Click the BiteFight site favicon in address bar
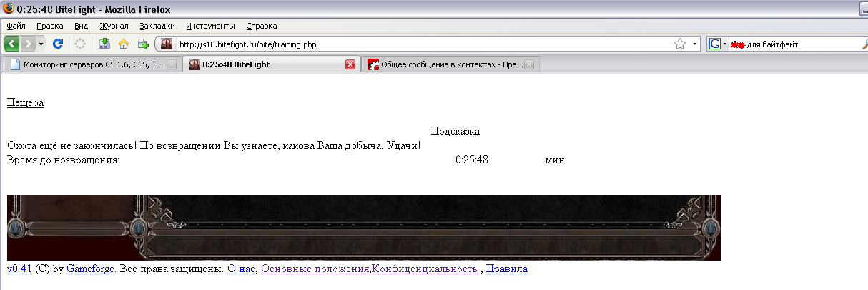This screenshot has width=868, height=290. pos(167,44)
